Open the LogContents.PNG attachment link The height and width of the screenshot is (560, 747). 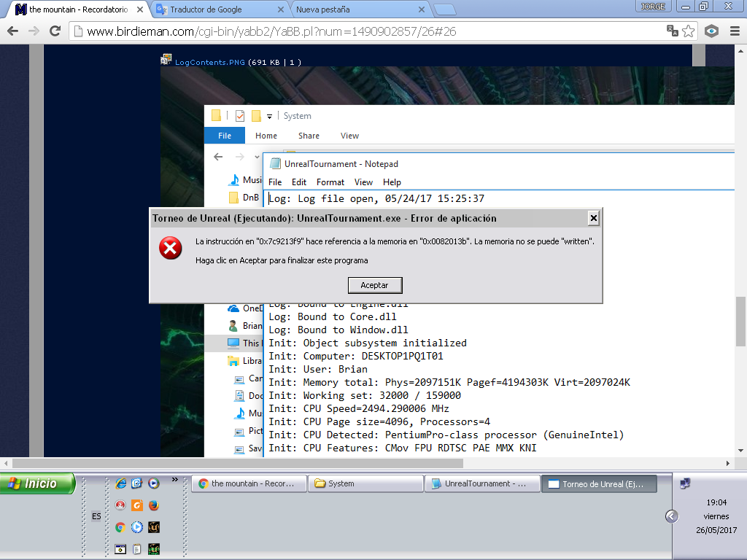point(209,63)
